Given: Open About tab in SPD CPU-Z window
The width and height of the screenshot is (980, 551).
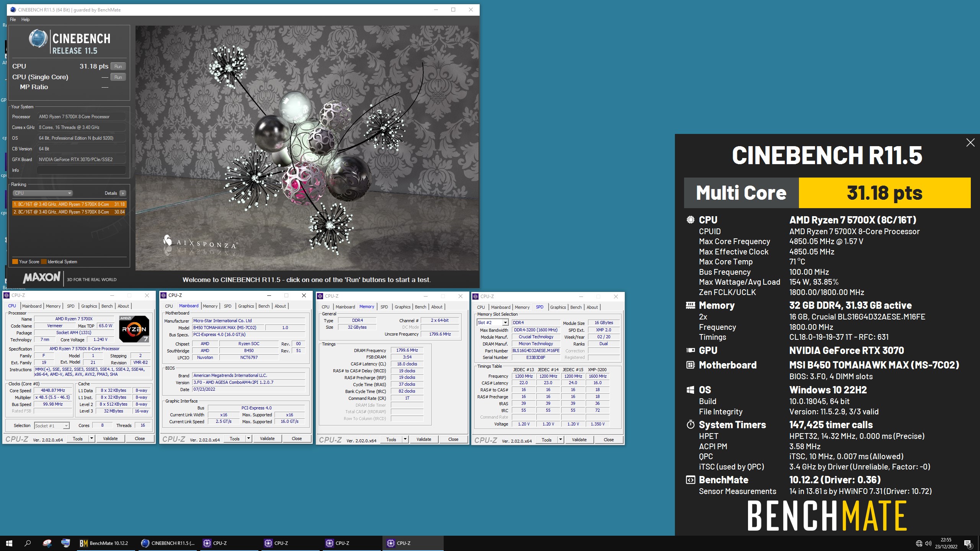Looking at the screenshot, I should click(x=592, y=307).
